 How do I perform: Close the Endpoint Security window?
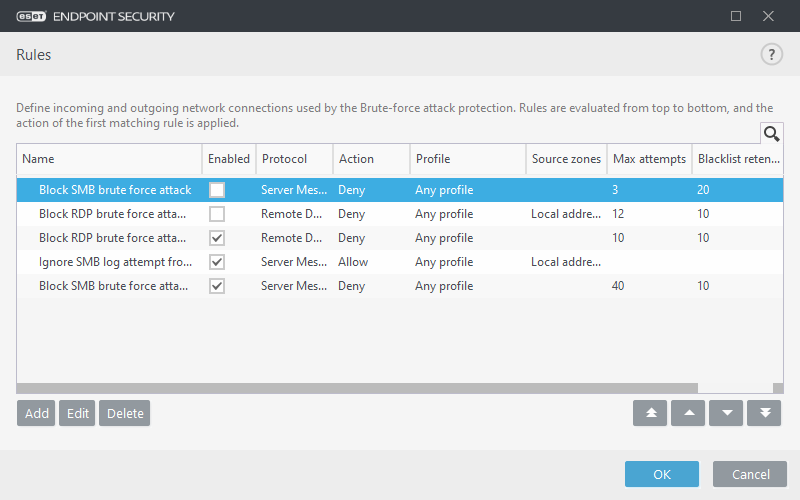pyautogui.click(x=768, y=16)
